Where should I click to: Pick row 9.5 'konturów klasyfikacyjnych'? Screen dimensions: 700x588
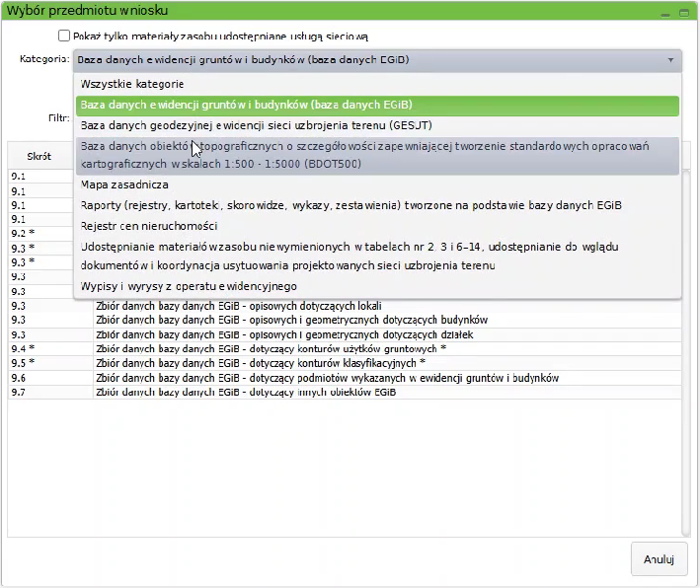pos(260,363)
